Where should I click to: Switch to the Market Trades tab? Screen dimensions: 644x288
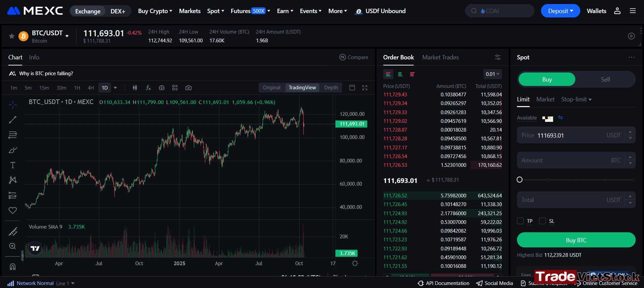(440, 57)
